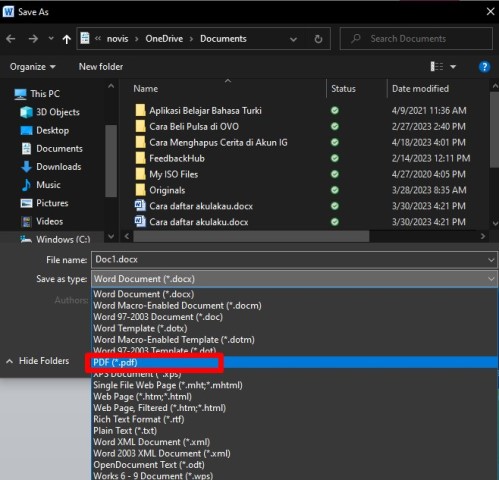Choose Plain Text (*.txt) option
Image resolution: width=499 pixels, height=480 pixels.
click(x=295, y=431)
